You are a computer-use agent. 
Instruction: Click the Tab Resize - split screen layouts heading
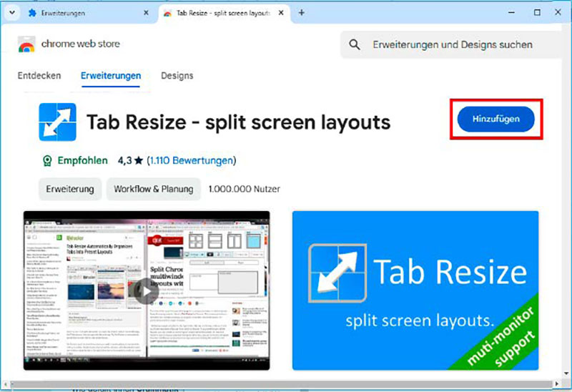coord(239,122)
